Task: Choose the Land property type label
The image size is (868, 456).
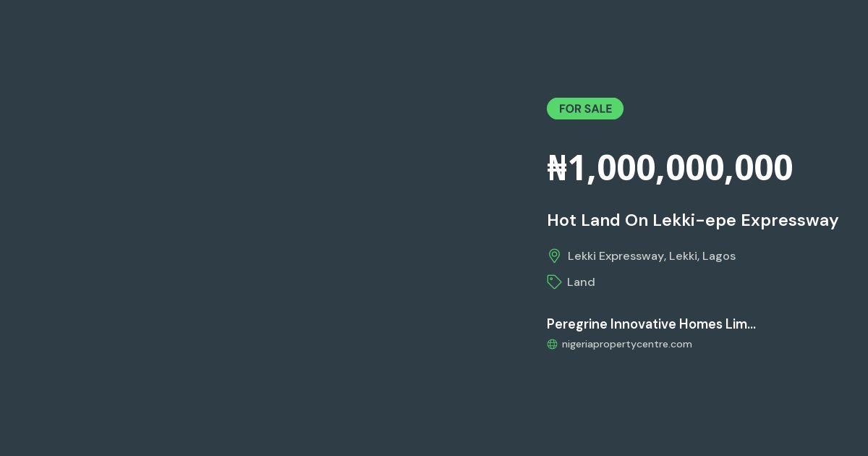Action: (581, 282)
